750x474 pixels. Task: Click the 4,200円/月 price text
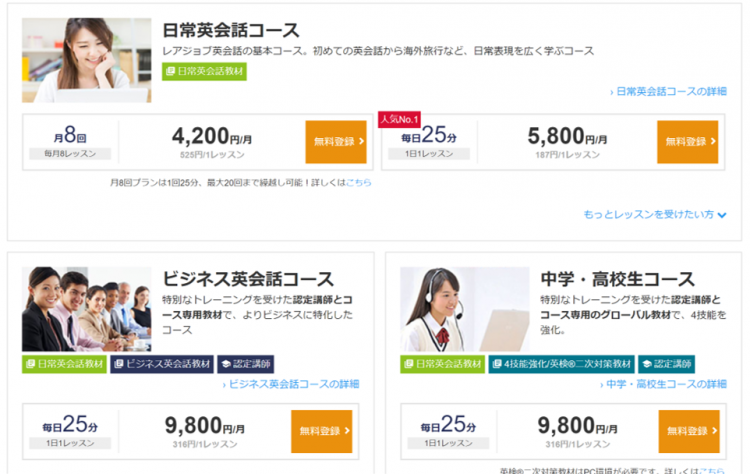pos(212,136)
